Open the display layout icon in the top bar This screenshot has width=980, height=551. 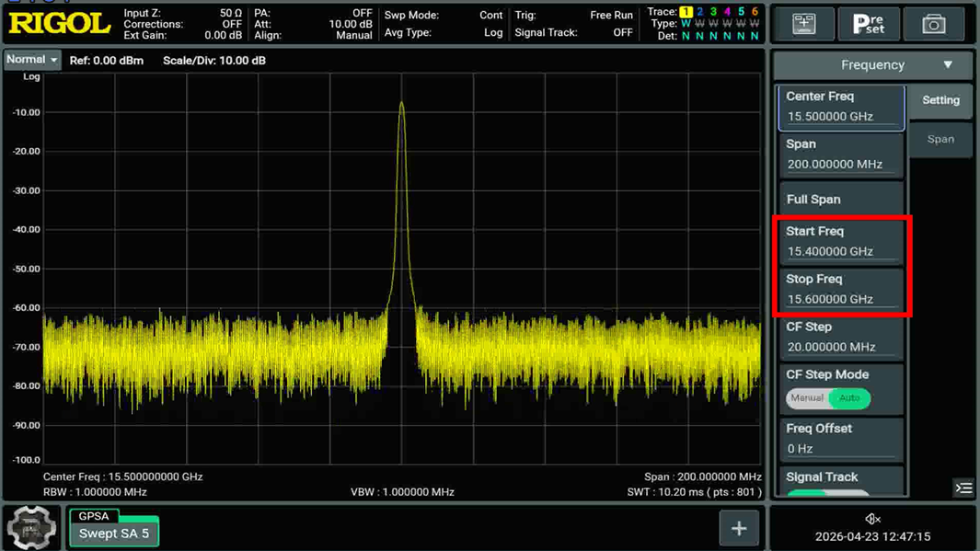803,24
